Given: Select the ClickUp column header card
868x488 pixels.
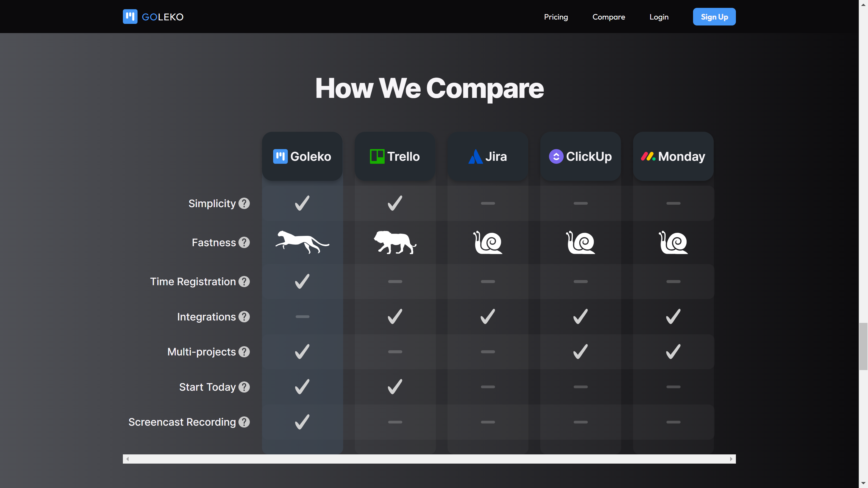Looking at the screenshot, I should pyautogui.click(x=580, y=156).
